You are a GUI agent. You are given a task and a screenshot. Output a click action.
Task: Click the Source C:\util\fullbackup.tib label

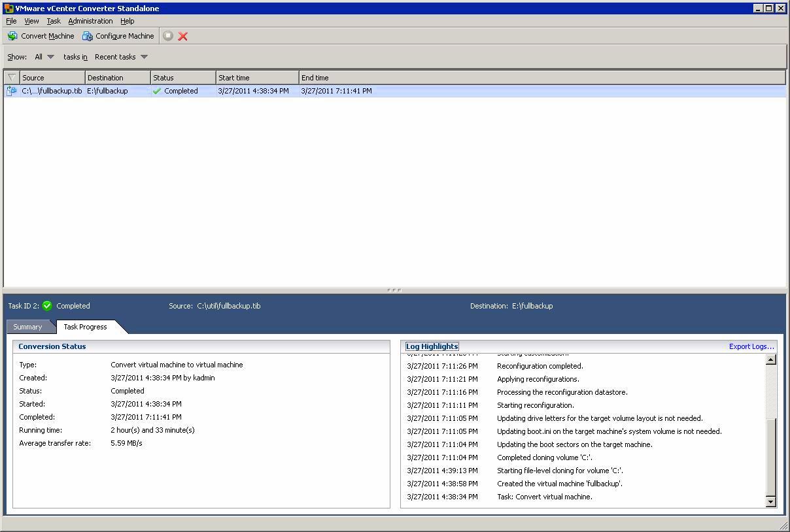coord(215,306)
